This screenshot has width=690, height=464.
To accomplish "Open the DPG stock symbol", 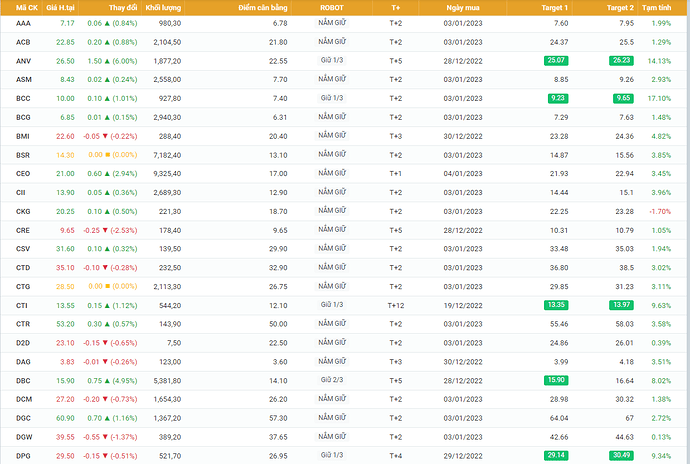I will [23, 456].
